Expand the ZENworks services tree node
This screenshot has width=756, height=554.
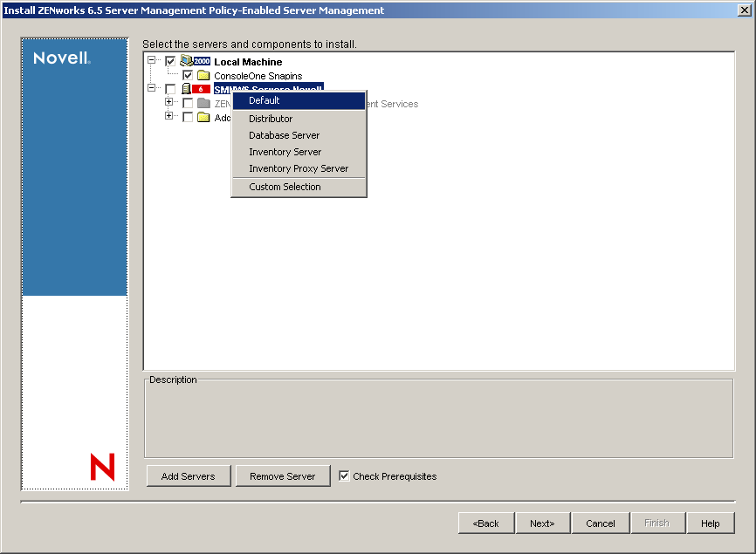coord(169,104)
